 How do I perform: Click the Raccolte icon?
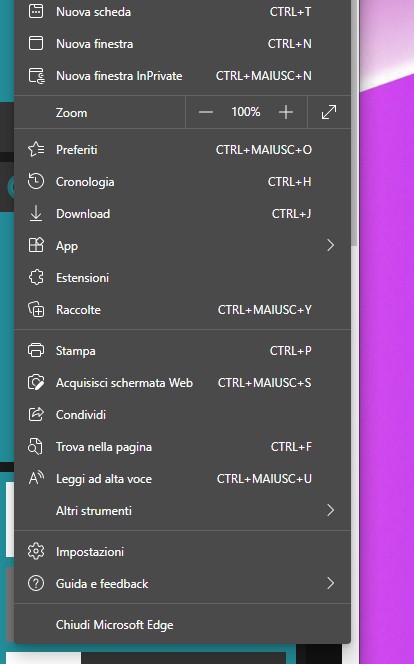pos(36,310)
